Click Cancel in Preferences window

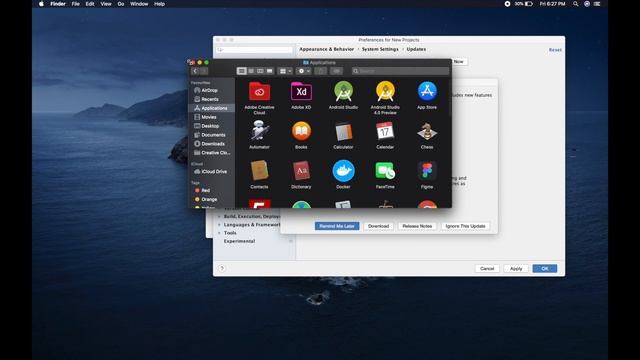tap(487, 269)
